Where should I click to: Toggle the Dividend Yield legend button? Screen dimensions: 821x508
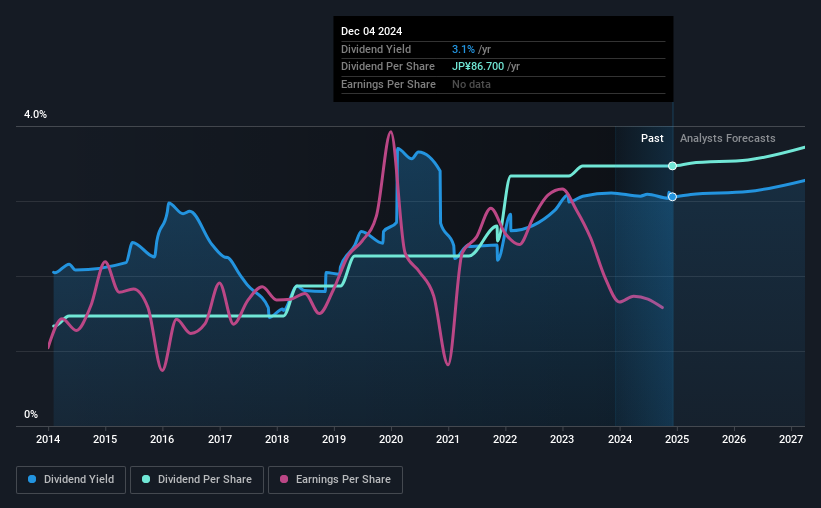[x=71, y=480]
